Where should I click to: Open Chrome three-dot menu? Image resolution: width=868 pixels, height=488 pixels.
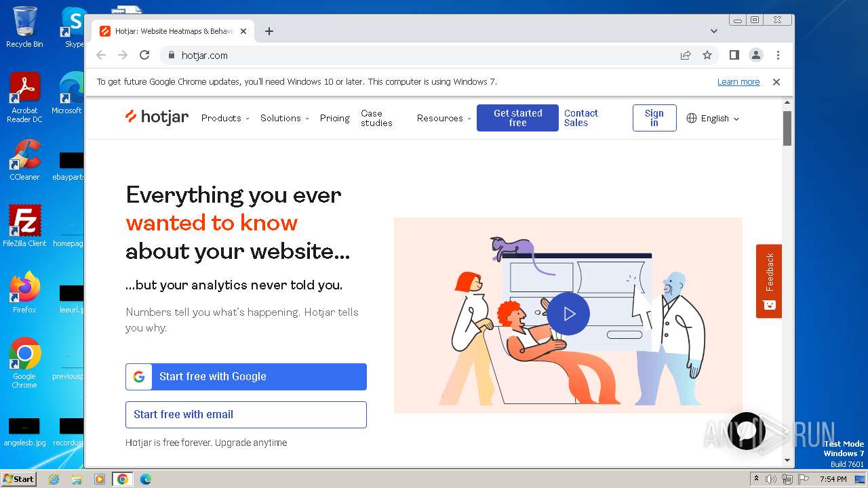[x=778, y=55]
